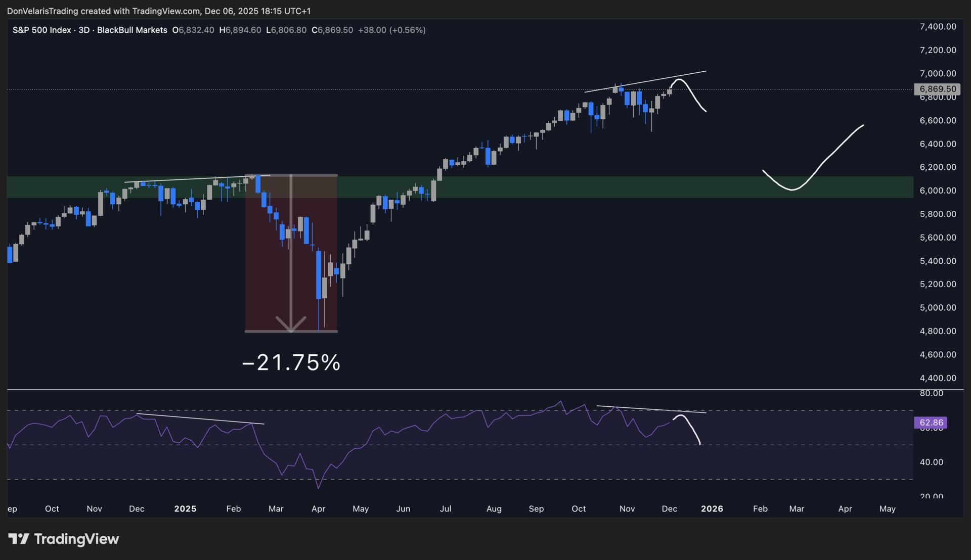
Task: Select the -21.75% text annotation
Action: (x=291, y=363)
